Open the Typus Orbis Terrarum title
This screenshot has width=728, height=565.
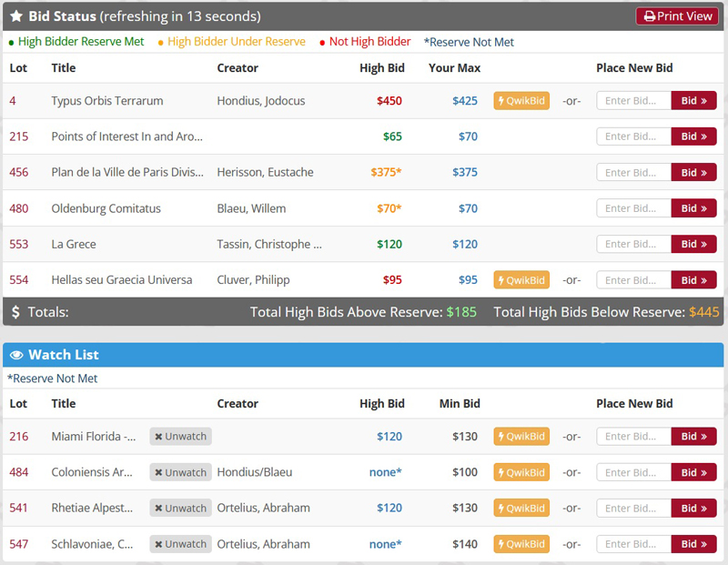(x=107, y=101)
